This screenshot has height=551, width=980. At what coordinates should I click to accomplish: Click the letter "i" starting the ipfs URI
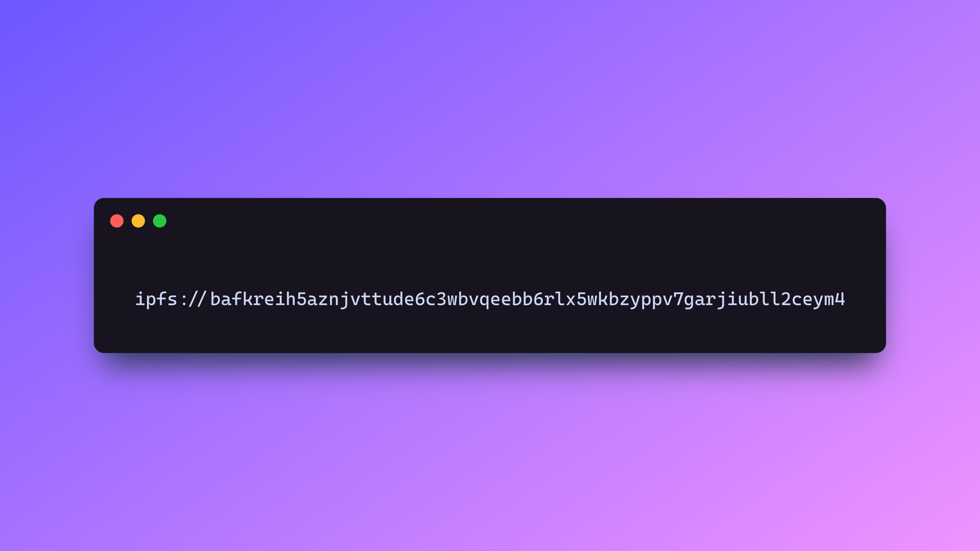pyautogui.click(x=140, y=299)
